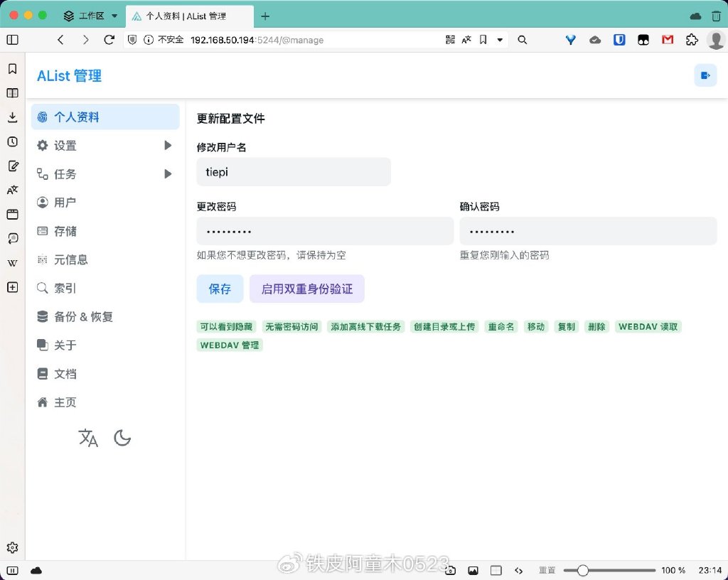
Task: Open the 元信息 page
Action: tap(105, 259)
